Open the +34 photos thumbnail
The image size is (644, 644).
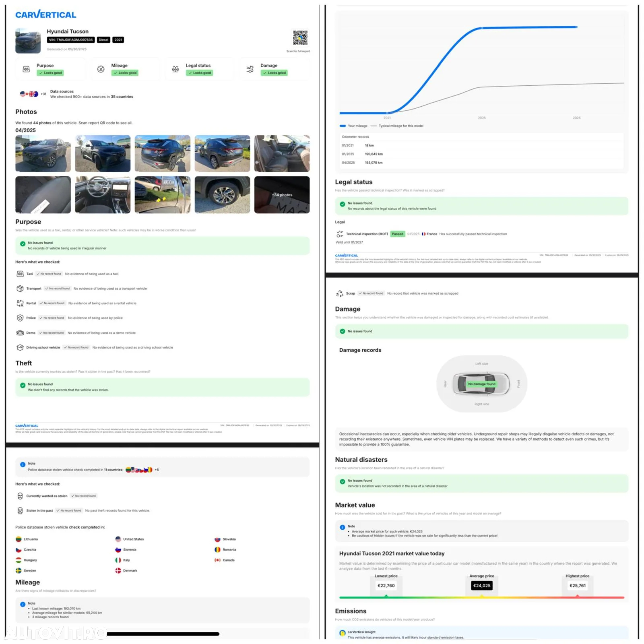tap(282, 195)
